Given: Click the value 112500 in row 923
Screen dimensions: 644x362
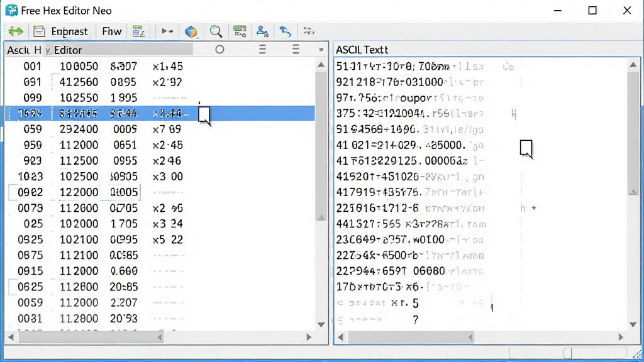Looking at the screenshot, I should 79,161.
